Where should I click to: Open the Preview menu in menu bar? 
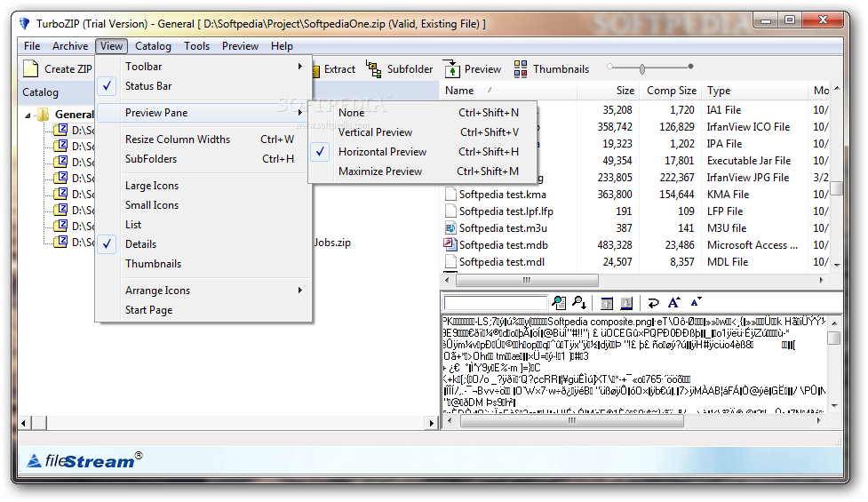pyautogui.click(x=240, y=46)
